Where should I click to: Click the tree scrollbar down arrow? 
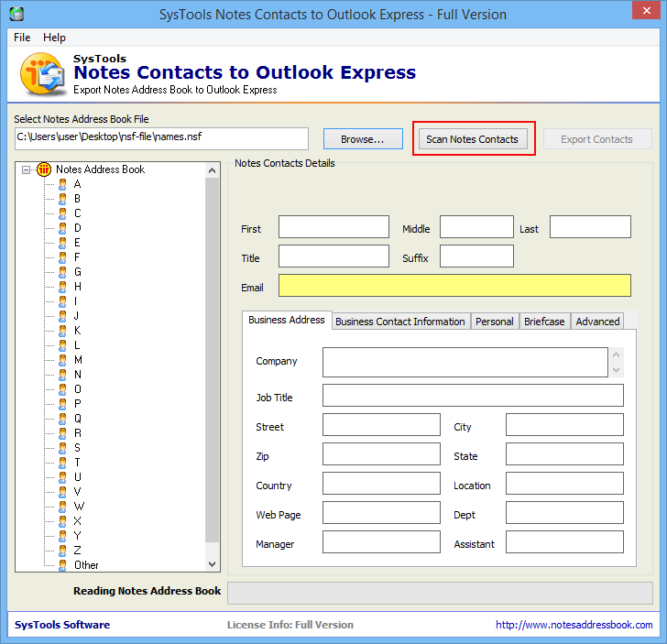(x=213, y=564)
